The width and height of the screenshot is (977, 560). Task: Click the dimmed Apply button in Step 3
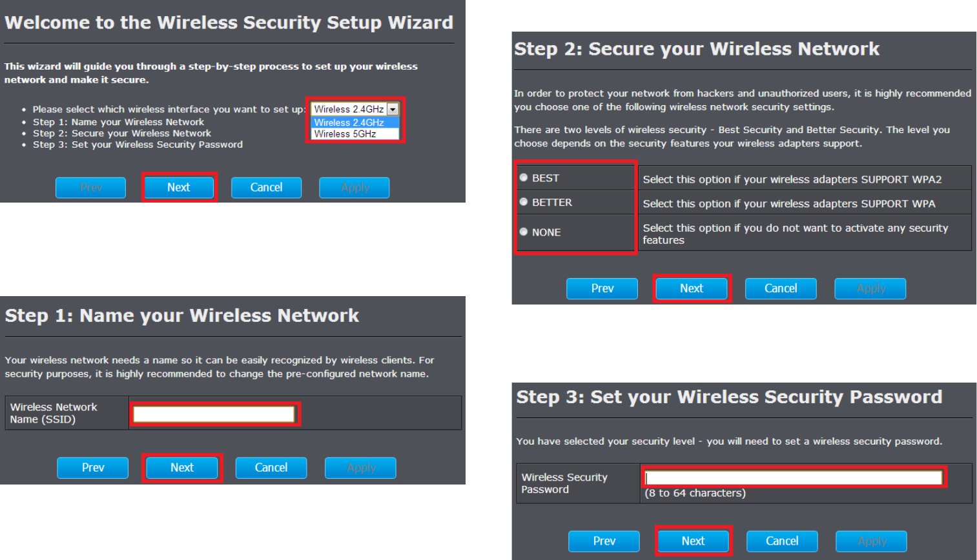point(871,541)
